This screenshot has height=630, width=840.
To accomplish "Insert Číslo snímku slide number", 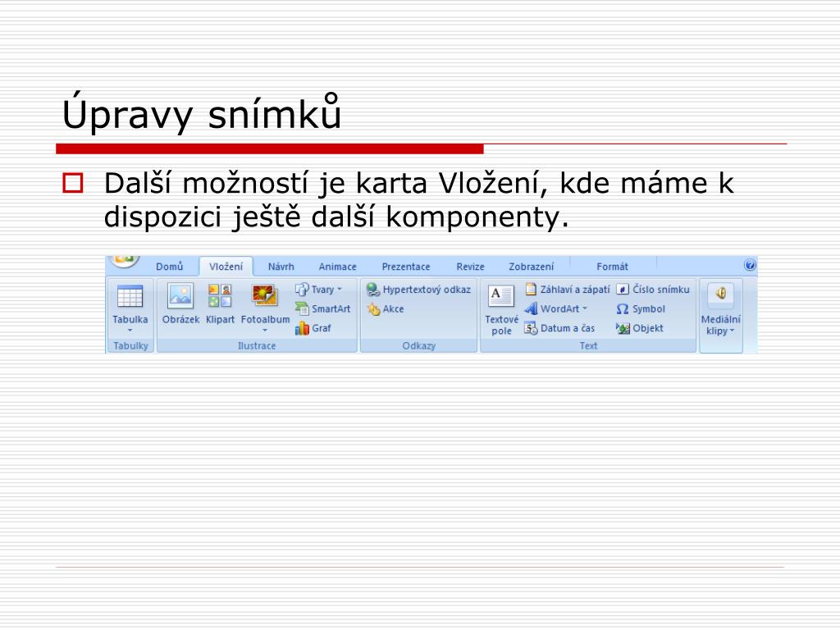I will point(653,290).
